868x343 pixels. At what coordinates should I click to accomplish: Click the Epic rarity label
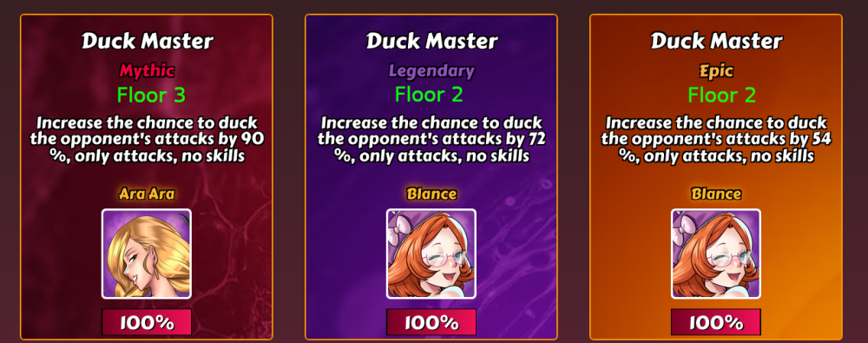click(x=716, y=71)
